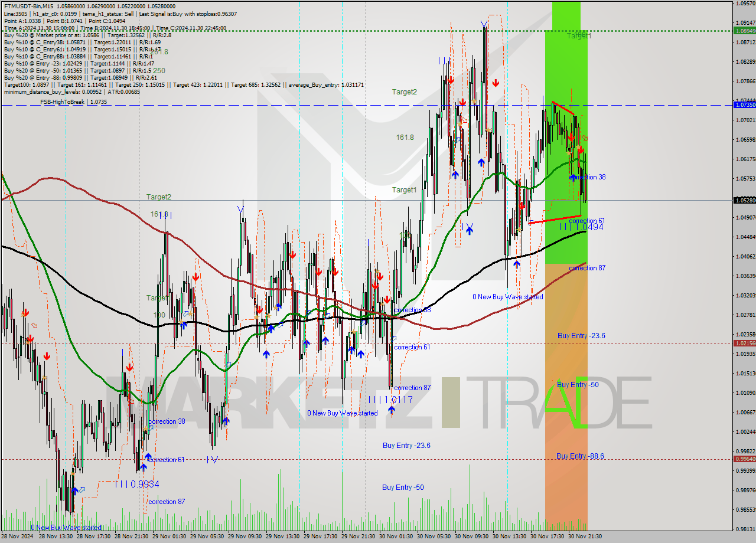
Task: Click the 'Target100: 1.0897' targets info line
Action: pos(184,85)
